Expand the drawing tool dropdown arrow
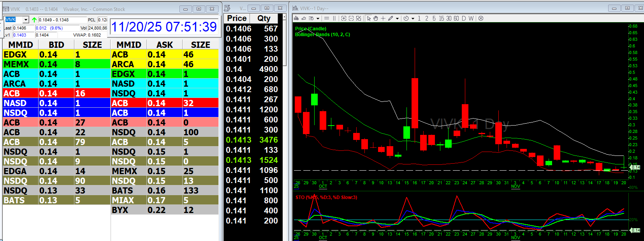Screen dimensions: 644x241 tap(397, 19)
